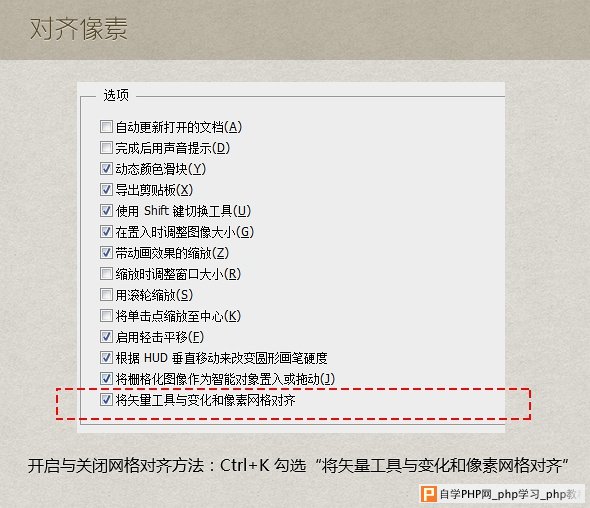The width and height of the screenshot is (590, 508).
Task: Toggle 导出剪贴板 checkbox
Action: click(106, 190)
